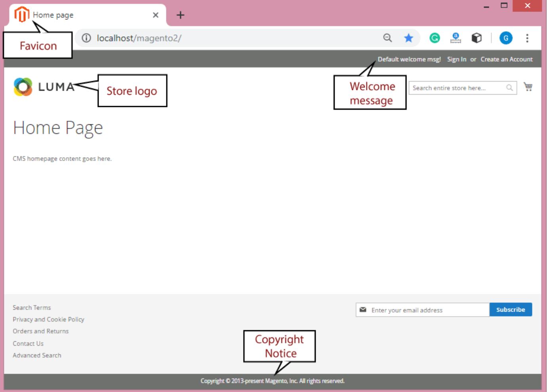
Task: Open the Grammarly extension icon
Action: [435, 38]
